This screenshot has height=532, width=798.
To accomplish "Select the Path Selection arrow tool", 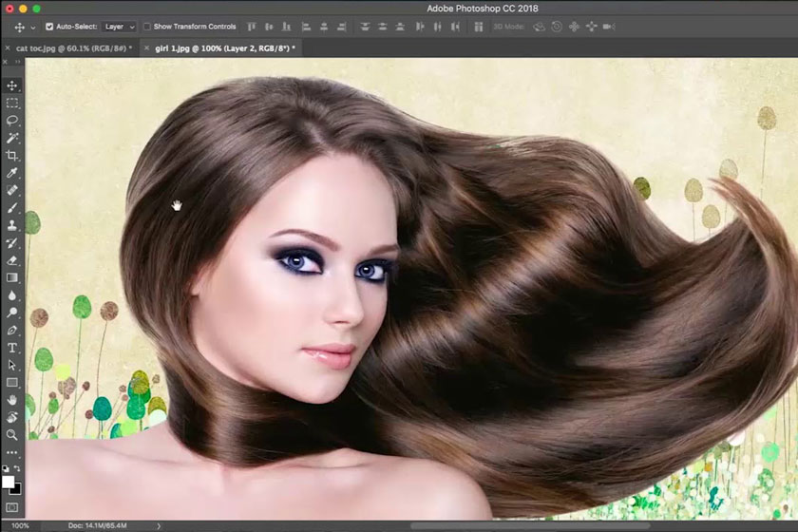I will 12,365.
